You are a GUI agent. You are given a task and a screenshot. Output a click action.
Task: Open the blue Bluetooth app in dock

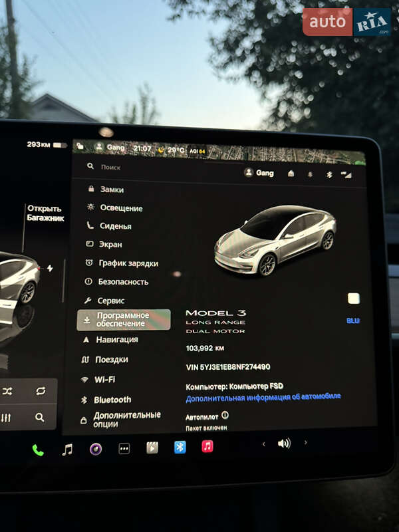click(180, 447)
